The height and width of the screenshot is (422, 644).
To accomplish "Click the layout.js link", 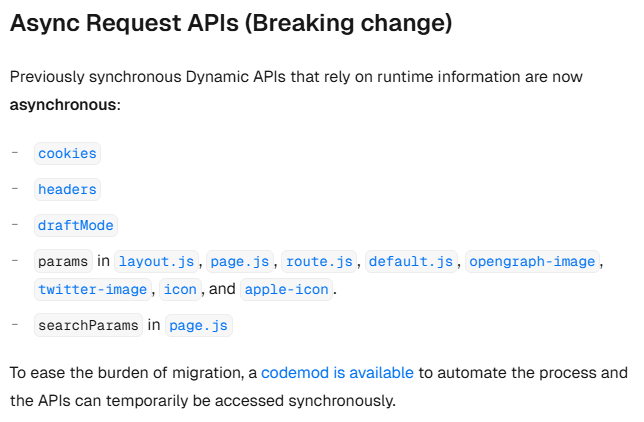I will point(156,262).
